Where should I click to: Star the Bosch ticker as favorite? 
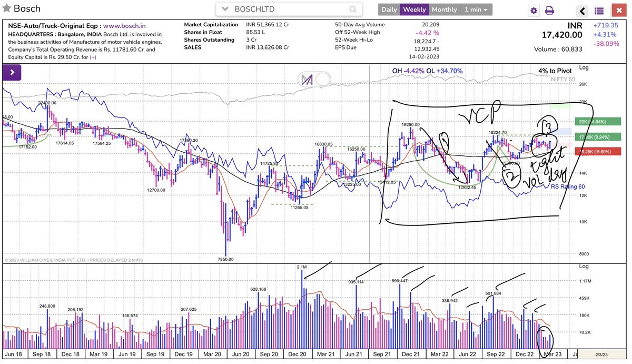(7, 8)
